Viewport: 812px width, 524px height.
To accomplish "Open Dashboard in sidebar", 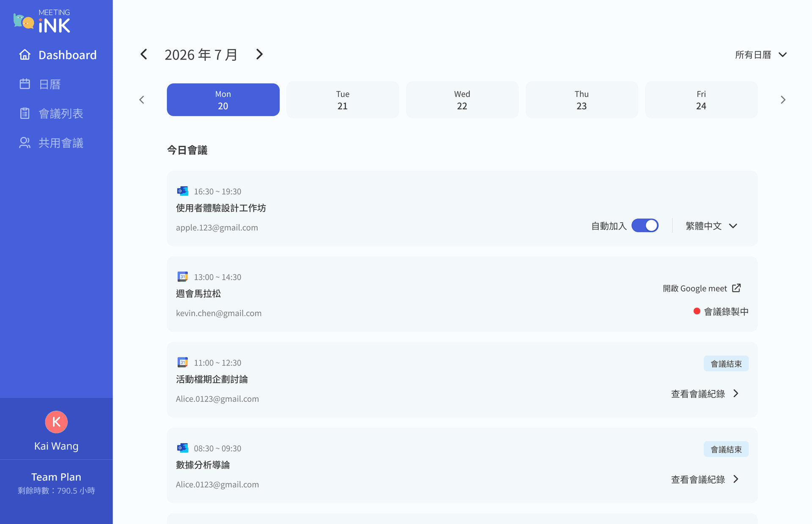I will (x=58, y=55).
